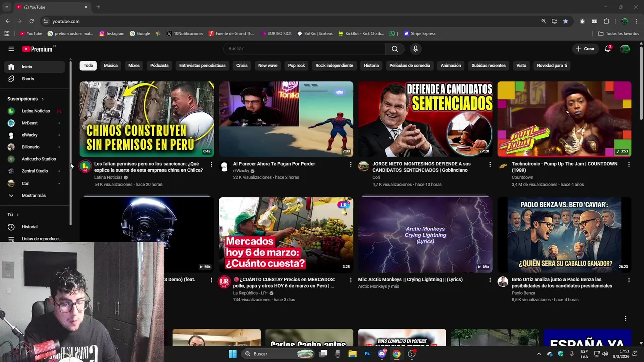Open Latina Noticias subscription in sidebar

(35, 111)
